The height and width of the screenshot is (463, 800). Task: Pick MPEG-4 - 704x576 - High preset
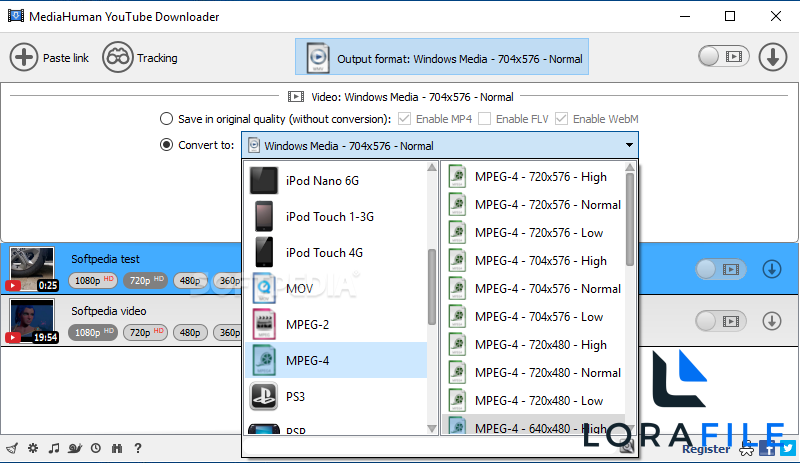point(533,261)
